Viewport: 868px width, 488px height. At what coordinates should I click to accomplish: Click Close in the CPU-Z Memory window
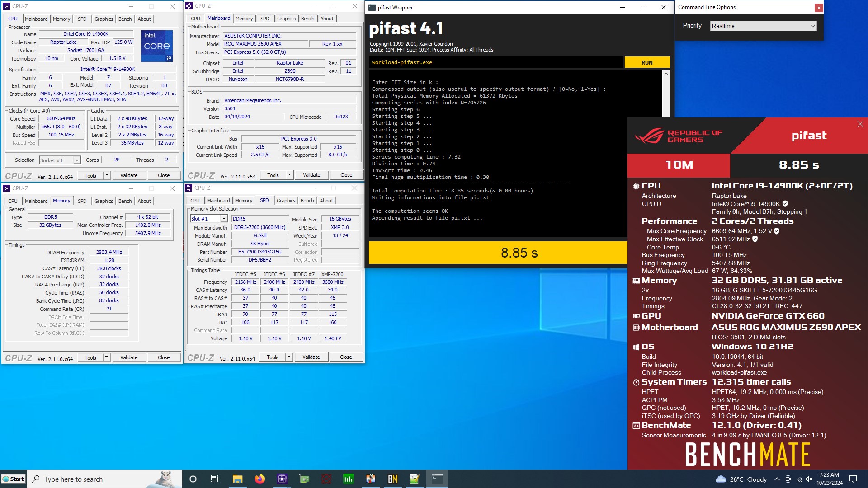click(x=164, y=357)
